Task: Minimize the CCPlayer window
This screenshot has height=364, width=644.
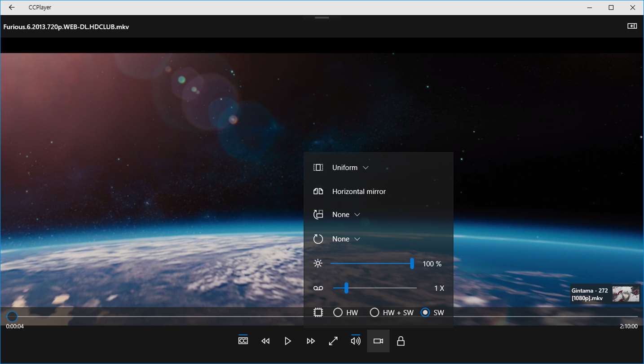Action: 590,7
